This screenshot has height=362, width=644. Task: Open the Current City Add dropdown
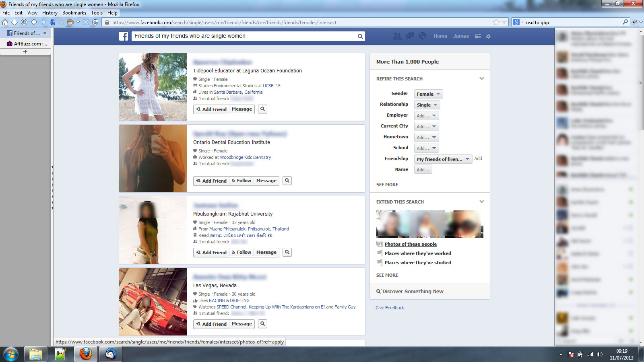tap(426, 126)
